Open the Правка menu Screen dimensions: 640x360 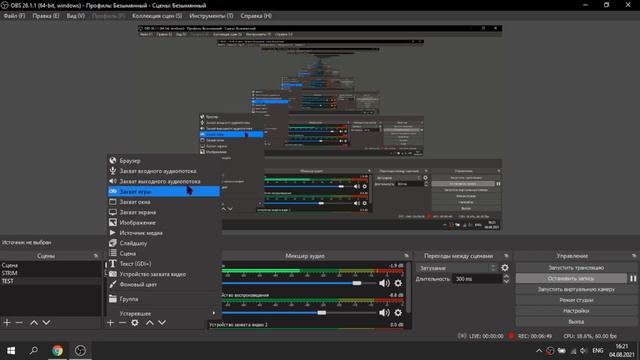[x=46, y=16]
